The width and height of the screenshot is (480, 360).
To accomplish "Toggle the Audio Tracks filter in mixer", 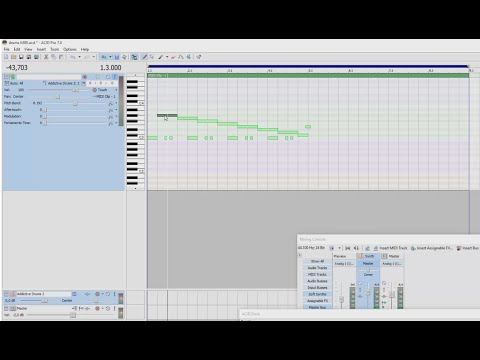I will [317, 268].
